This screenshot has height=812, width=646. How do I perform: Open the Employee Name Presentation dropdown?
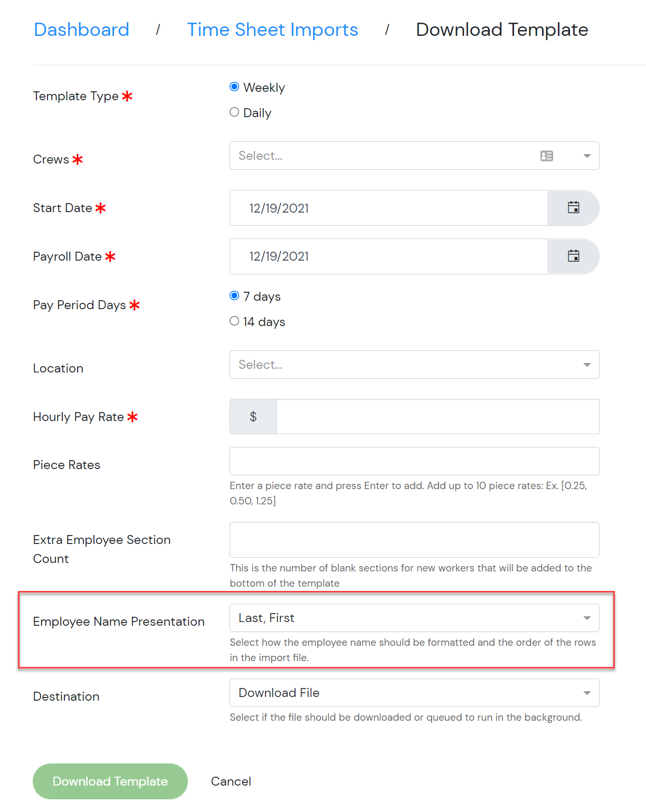click(x=414, y=618)
